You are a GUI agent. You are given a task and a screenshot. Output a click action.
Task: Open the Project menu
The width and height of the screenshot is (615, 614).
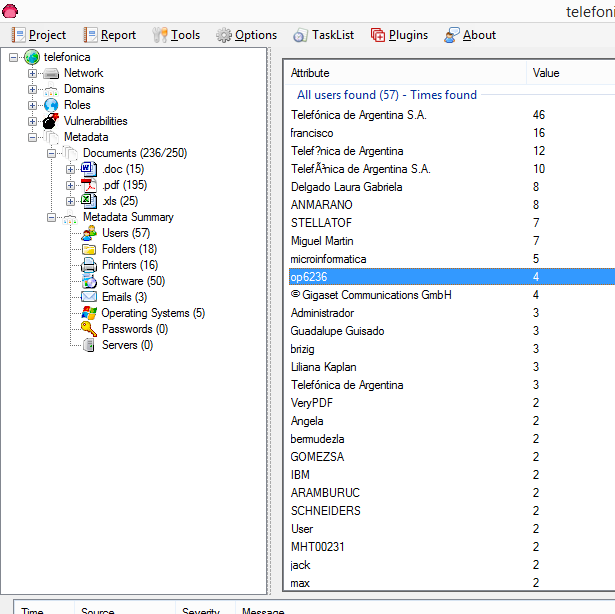pyautogui.click(x=39, y=35)
